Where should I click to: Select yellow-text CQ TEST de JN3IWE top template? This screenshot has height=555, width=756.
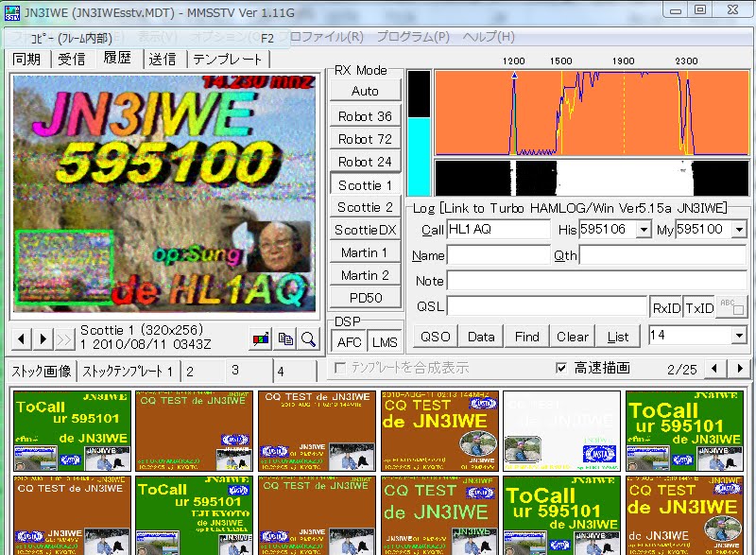(x=439, y=430)
